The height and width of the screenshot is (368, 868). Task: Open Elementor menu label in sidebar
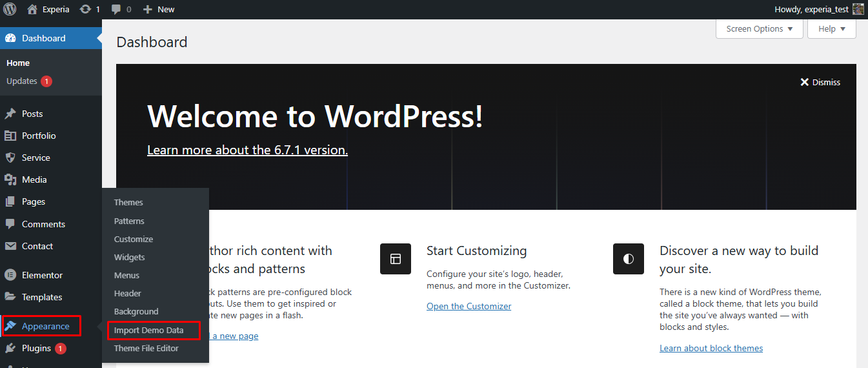click(43, 275)
